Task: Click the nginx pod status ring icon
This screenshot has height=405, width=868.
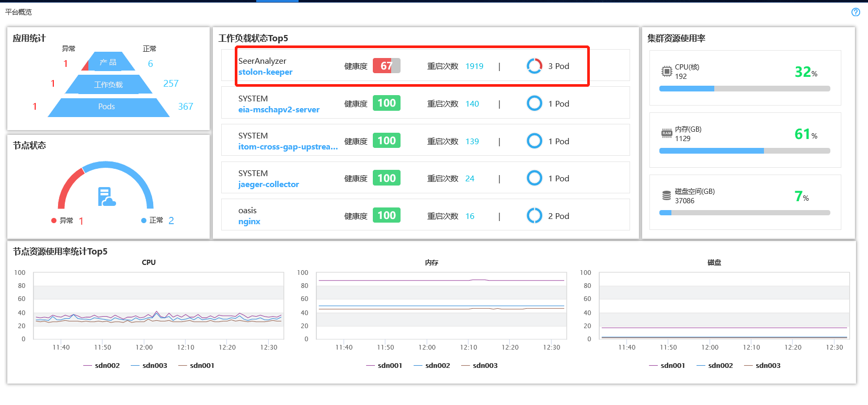Action: click(x=534, y=215)
